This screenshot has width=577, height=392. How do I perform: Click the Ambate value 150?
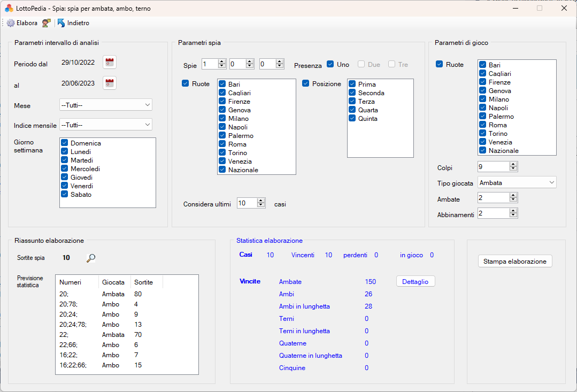tap(370, 282)
